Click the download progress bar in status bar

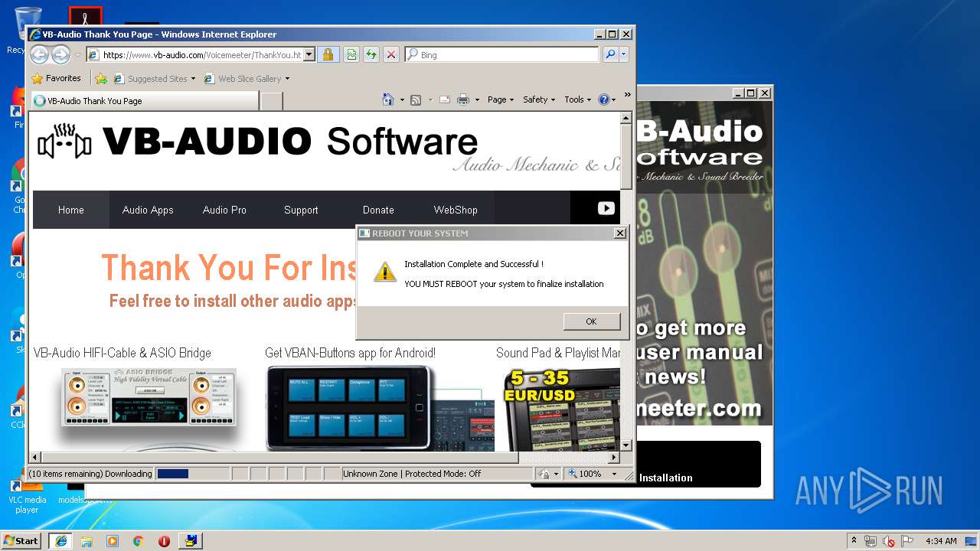pyautogui.click(x=192, y=474)
